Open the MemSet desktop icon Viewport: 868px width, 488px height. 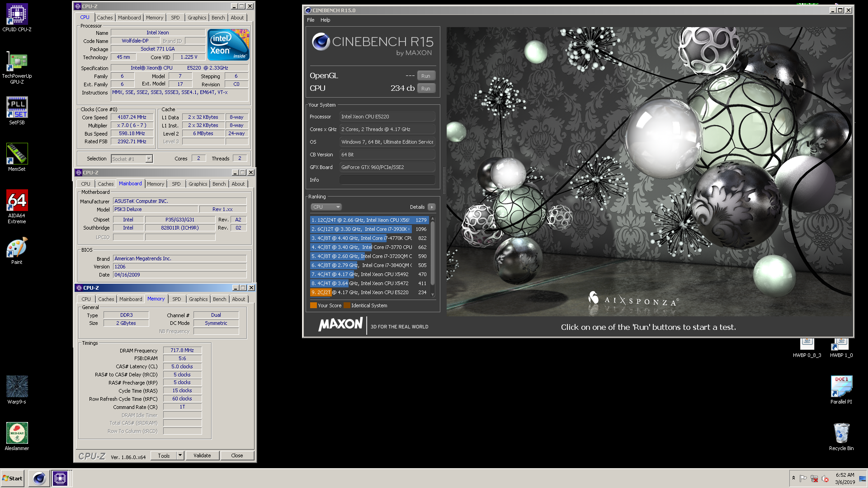coord(17,157)
